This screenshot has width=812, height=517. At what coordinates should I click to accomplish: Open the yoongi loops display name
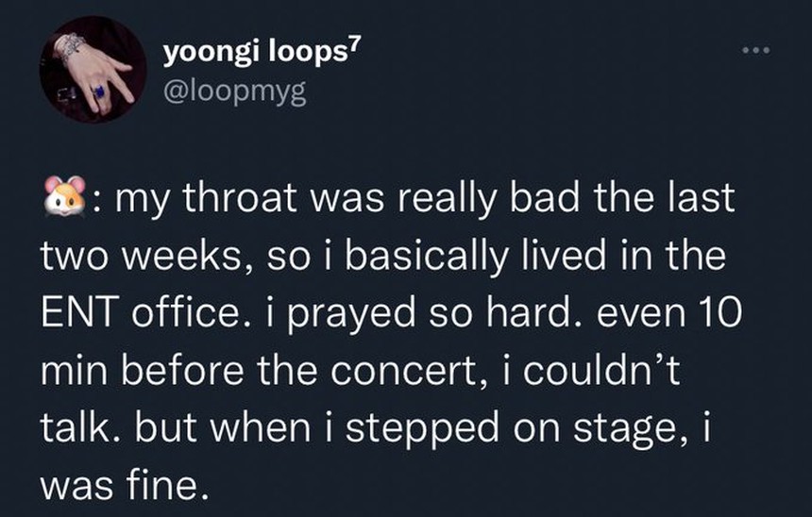(252, 53)
